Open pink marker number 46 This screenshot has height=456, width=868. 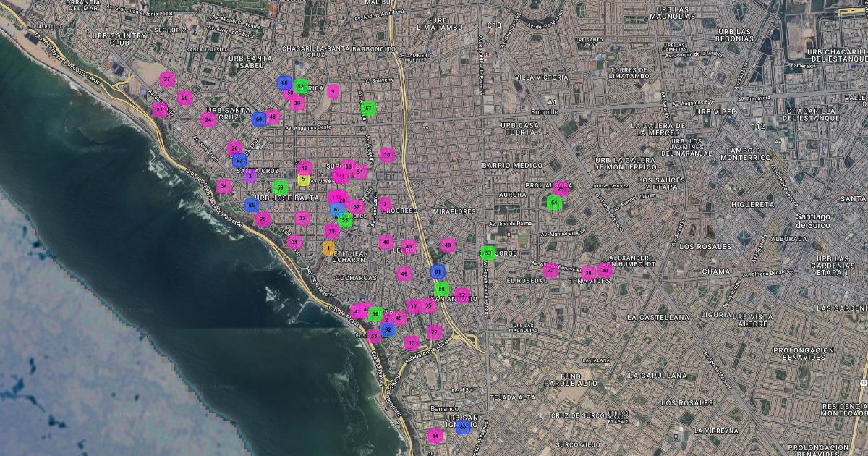273,117
